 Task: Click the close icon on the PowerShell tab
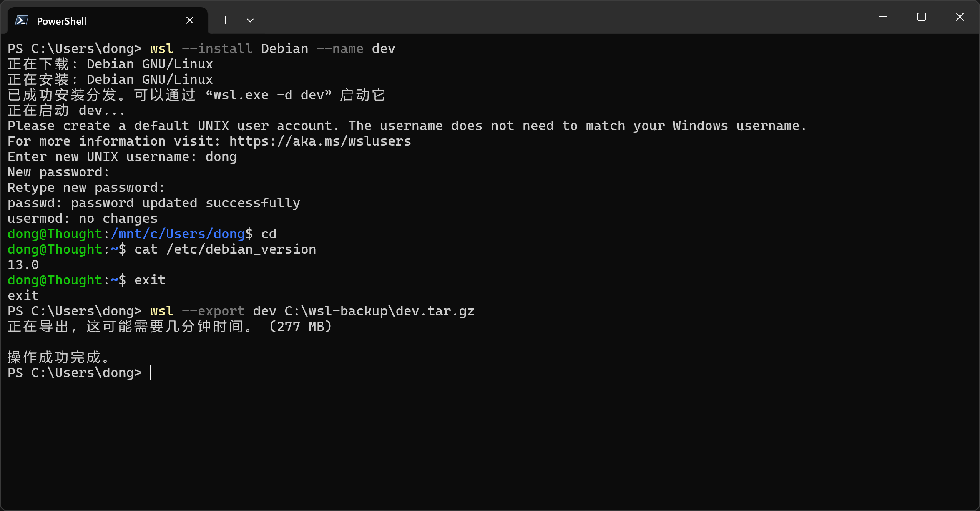click(x=190, y=20)
